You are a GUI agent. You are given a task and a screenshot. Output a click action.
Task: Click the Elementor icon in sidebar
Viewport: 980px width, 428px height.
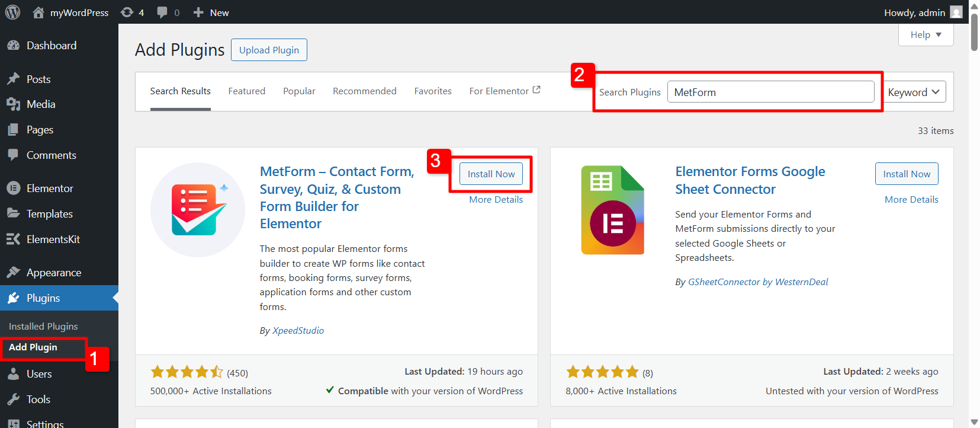click(x=13, y=188)
